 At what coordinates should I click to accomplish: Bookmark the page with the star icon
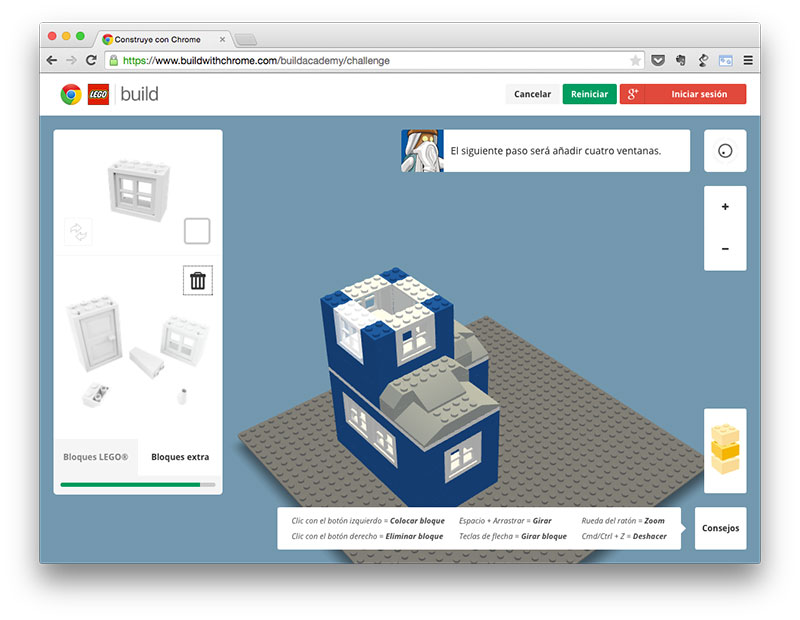click(x=635, y=61)
